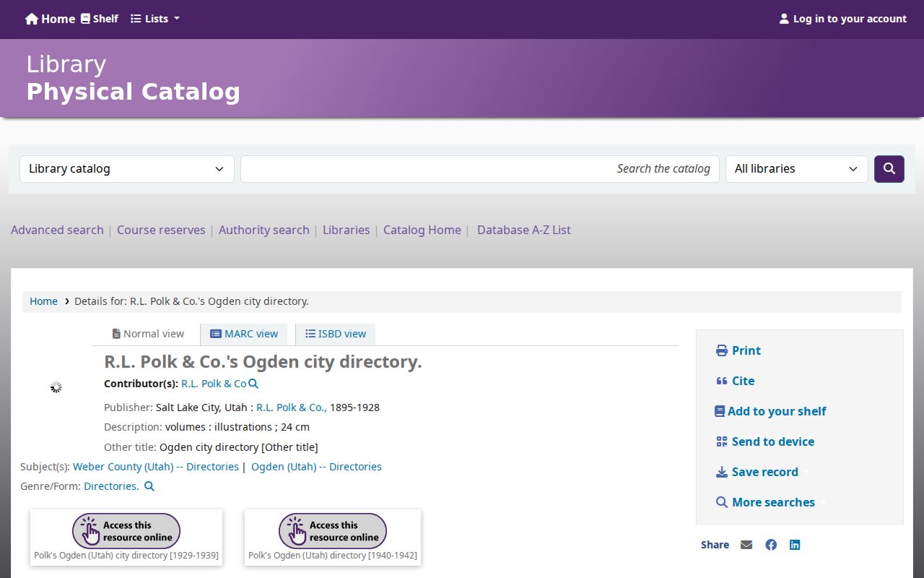Share on LinkedIn icon
924x578 pixels.
click(x=795, y=545)
